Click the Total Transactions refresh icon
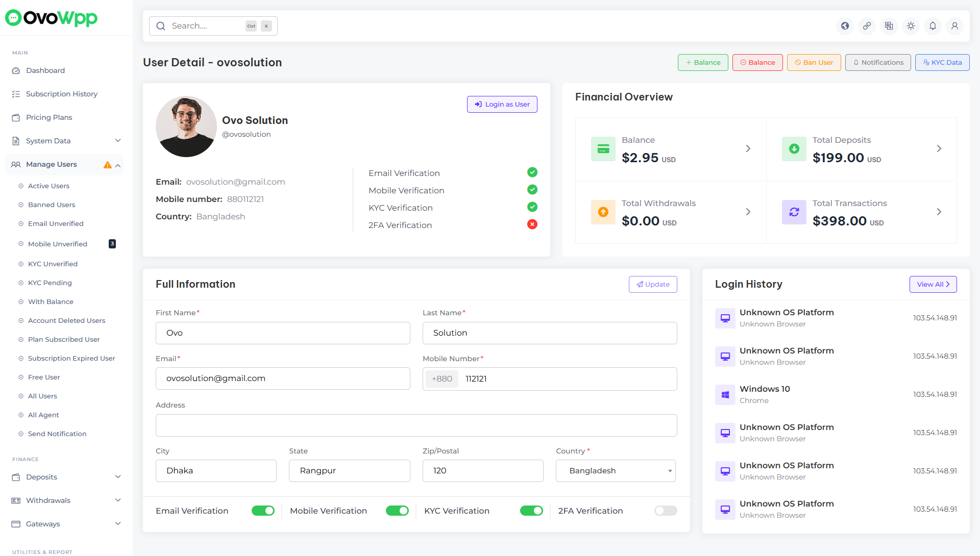This screenshot has width=980, height=556. tap(794, 212)
